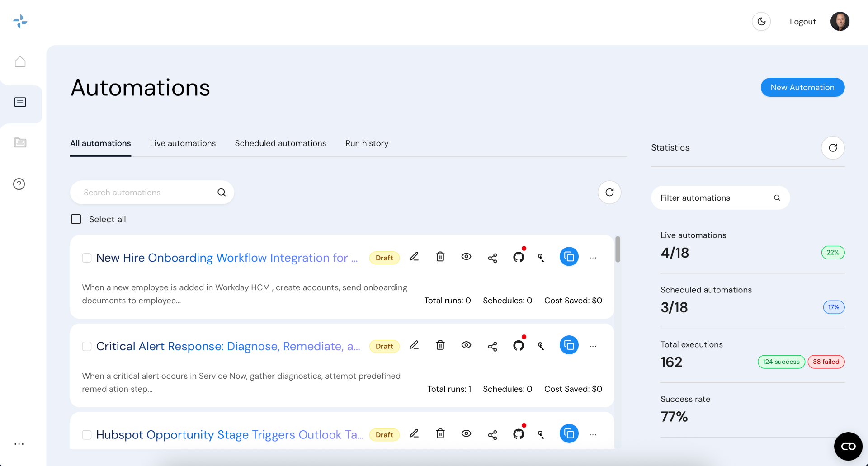This screenshot has height=466, width=868.
Task: Share the Hubspot Opportunity Stage automation
Action: (x=492, y=435)
